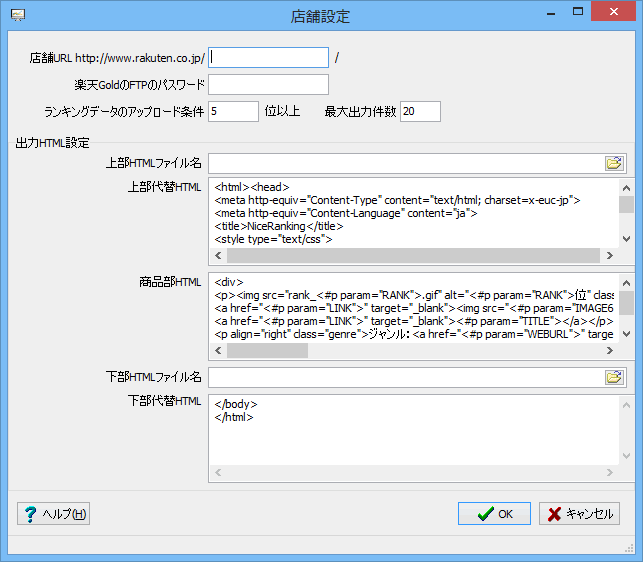643x562 pixels.
Task: Open file browser for 上部HTMLファイル名
Action: (x=614, y=163)
